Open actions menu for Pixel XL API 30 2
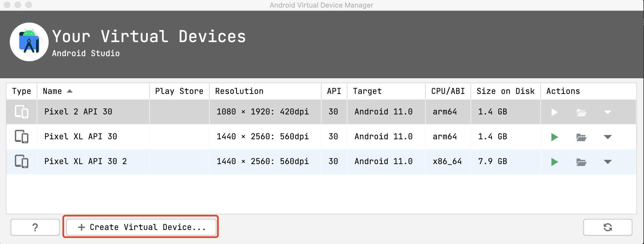The width and height of the screenshot is (644, 244). click(608, 162)
